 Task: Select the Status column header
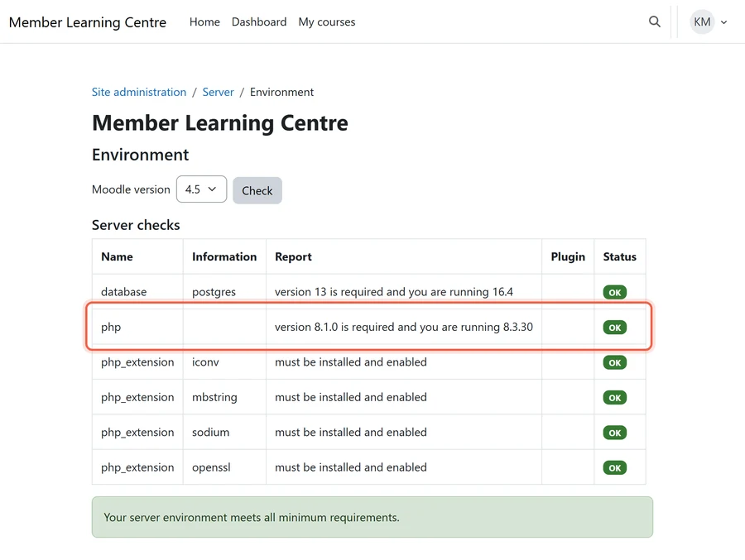click(619, 256)
